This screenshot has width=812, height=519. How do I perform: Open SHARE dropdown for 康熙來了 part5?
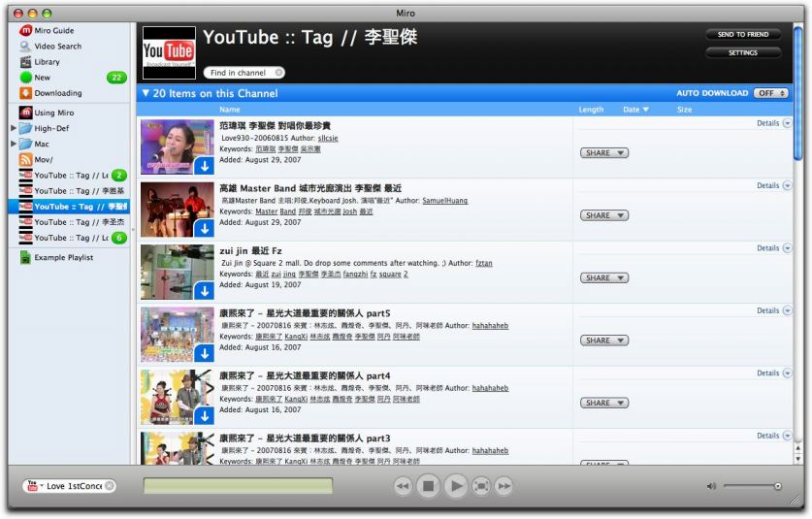604,341
